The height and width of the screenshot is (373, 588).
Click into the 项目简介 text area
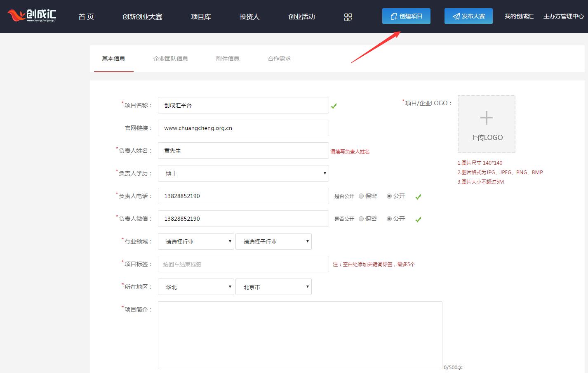[x=300, y=335]
